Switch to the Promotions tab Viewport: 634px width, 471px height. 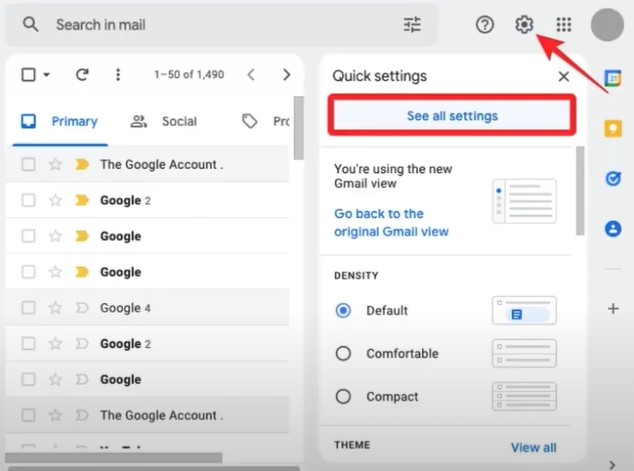point(265,121)
